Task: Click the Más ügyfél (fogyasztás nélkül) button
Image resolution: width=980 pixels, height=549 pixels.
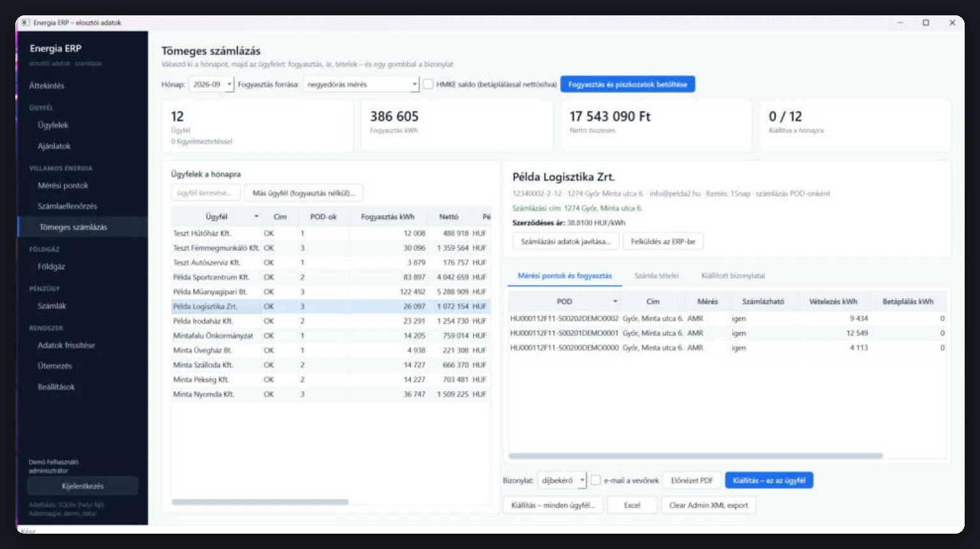Action: [304, 193]
